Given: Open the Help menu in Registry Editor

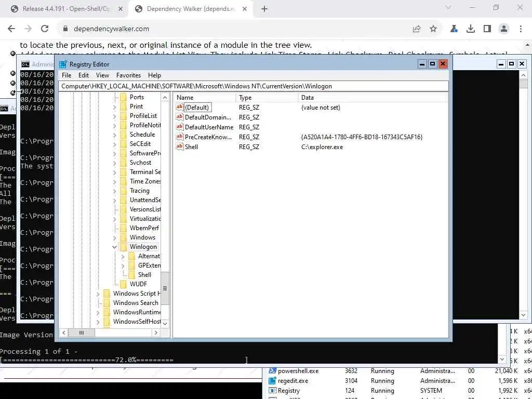Looking at the screenshot, I should pyautogui.click(x=154, y=75).
